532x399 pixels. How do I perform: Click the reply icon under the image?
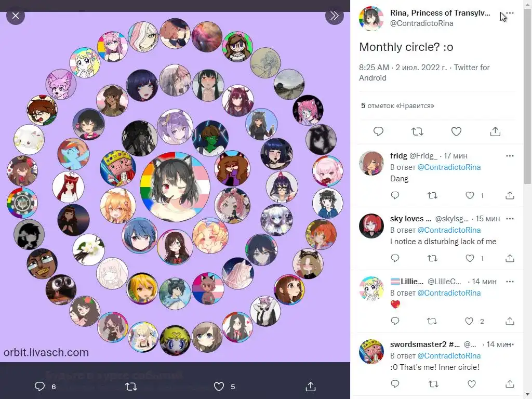tap(39, 387)
